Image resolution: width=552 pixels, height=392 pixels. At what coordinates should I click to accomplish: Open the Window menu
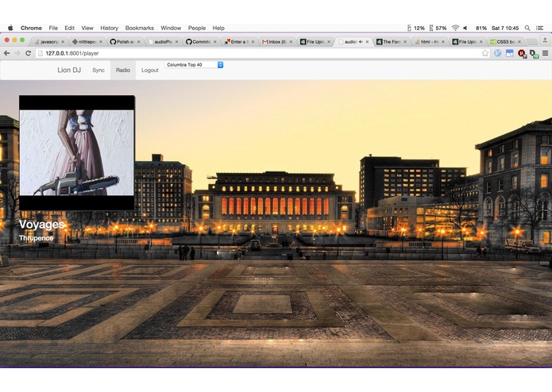(171, 28)
